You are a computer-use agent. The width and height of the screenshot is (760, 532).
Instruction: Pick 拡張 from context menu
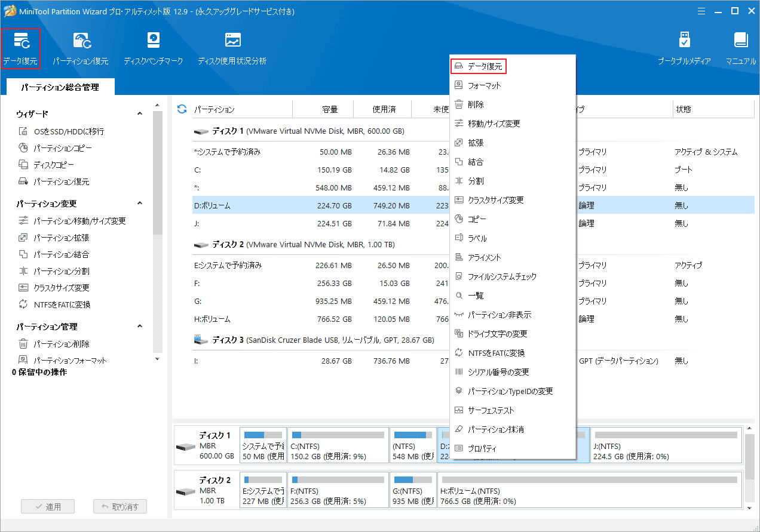click(513, 143)
